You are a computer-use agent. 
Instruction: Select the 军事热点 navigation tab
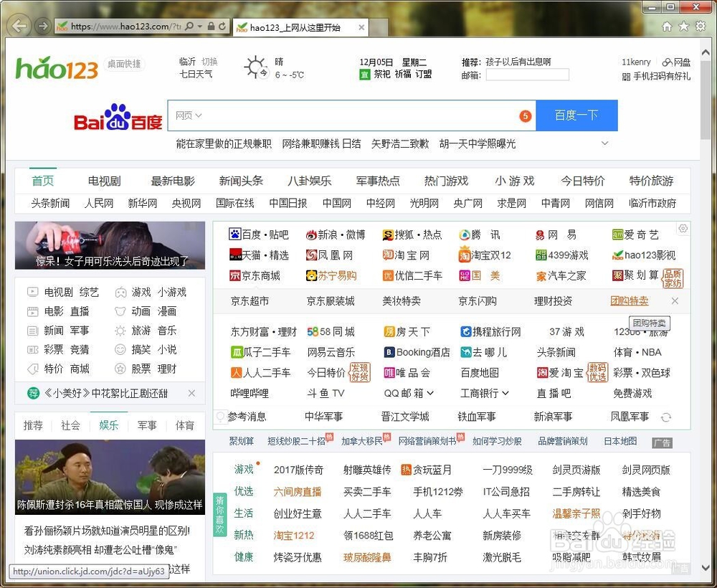click(378, 181)
